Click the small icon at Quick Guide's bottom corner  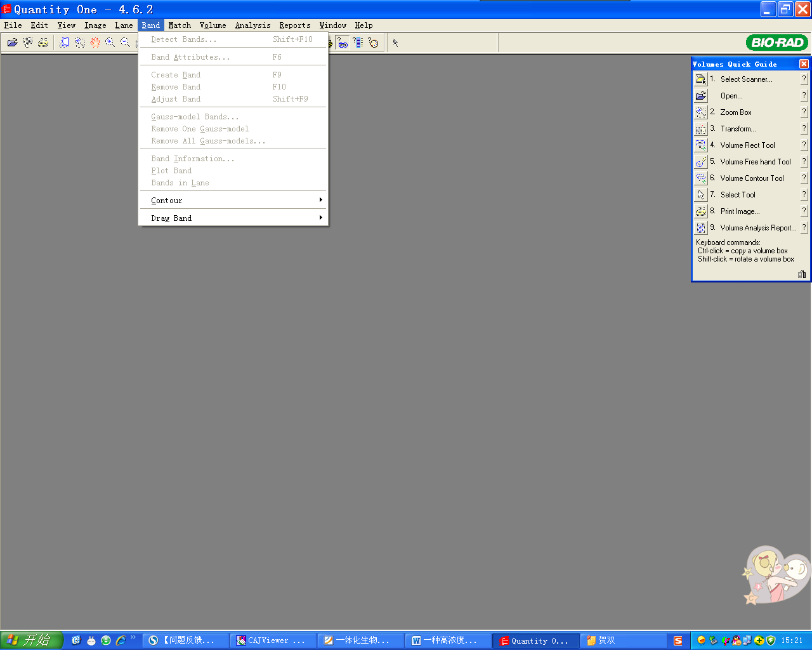point(802,274)
